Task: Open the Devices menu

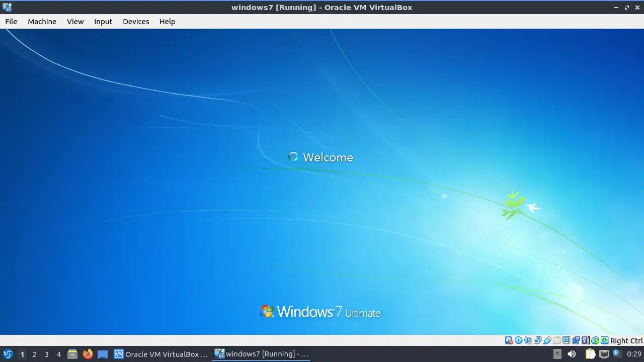Action: [x=136, y=22]
